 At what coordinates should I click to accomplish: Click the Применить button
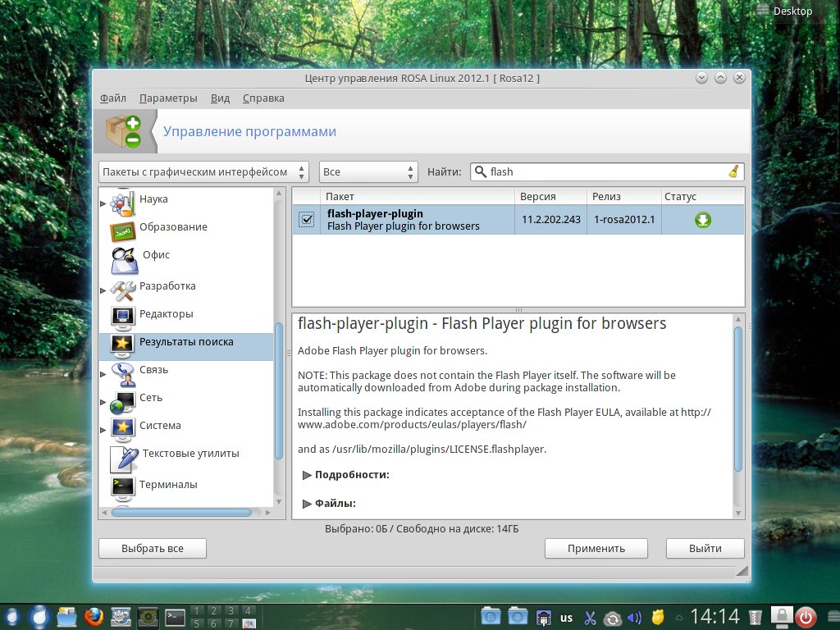[596, 548]
